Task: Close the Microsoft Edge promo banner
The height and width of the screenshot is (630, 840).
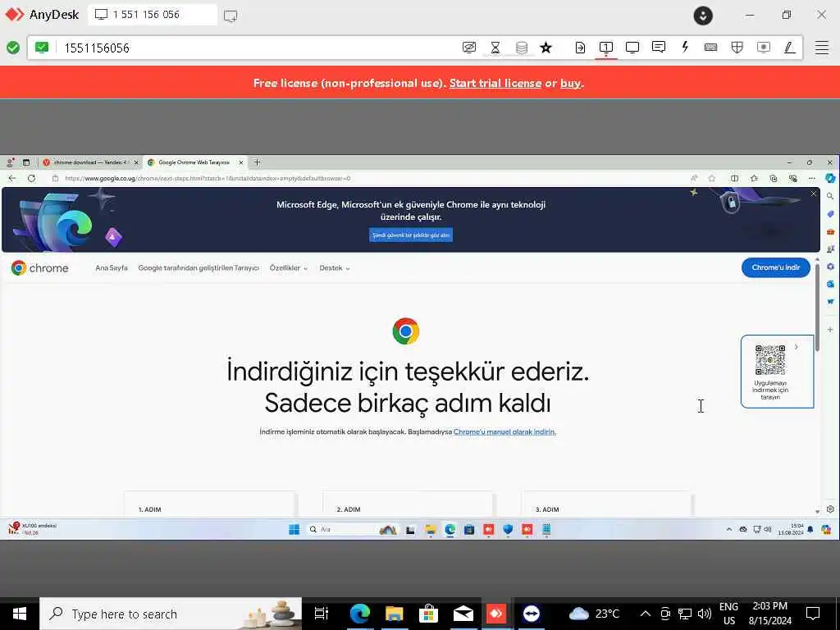Action: point(814,194)
